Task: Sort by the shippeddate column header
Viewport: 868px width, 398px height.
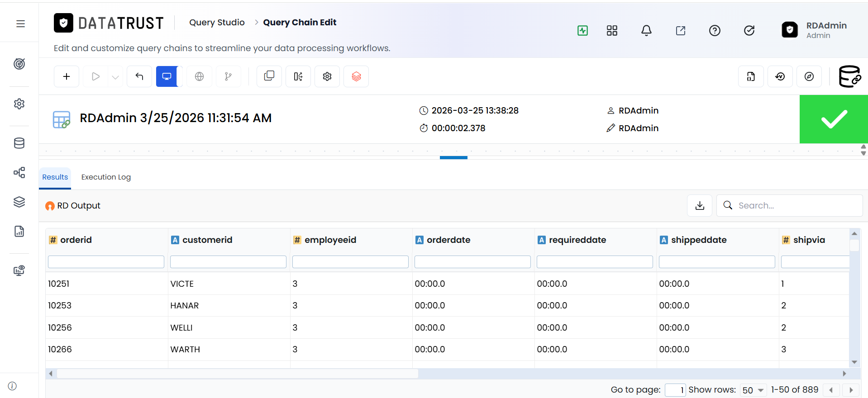Action: point(699,240)
